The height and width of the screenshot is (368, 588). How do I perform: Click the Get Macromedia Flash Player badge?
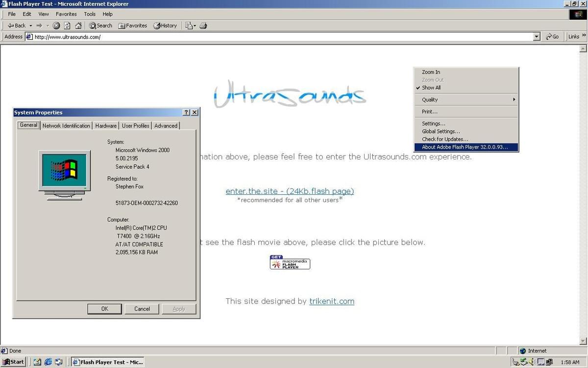(x=290, y=262)
